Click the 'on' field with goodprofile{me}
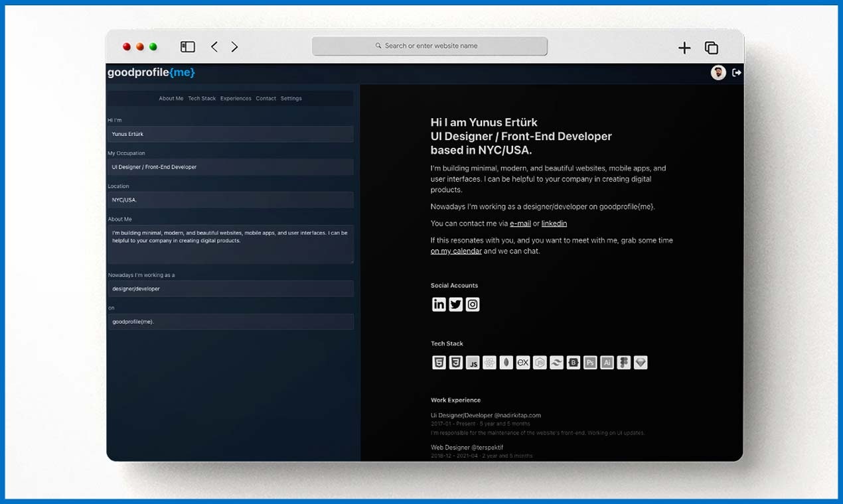The image size is (843, 504). [230, 322]
